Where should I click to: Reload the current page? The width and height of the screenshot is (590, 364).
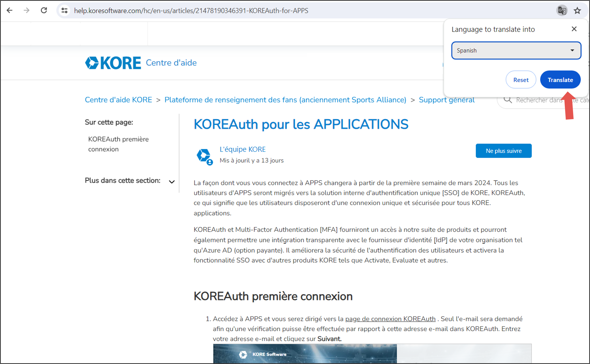44,10
